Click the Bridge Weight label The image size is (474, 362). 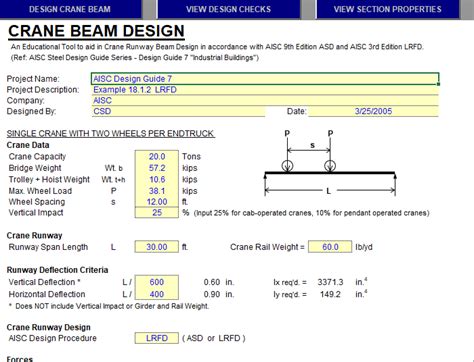click(x=35, y=168)
